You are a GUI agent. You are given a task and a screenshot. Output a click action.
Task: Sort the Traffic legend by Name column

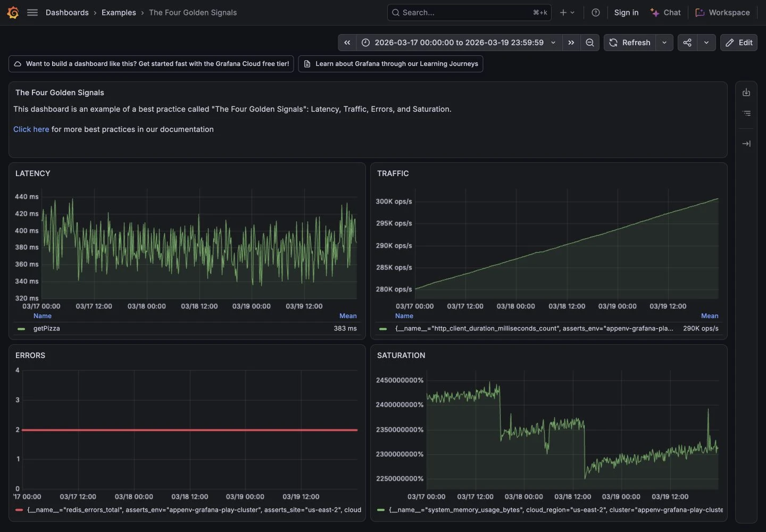pos(404,316)
